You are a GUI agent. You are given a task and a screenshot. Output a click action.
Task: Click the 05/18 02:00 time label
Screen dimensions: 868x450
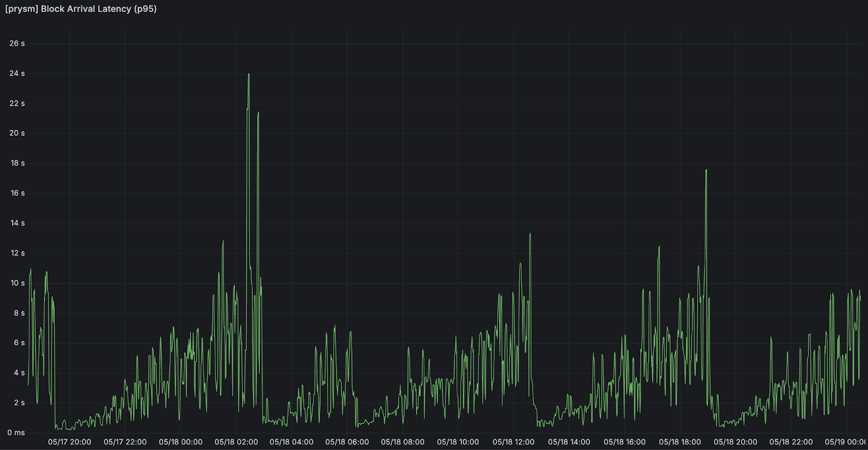(x=236, y=442)
